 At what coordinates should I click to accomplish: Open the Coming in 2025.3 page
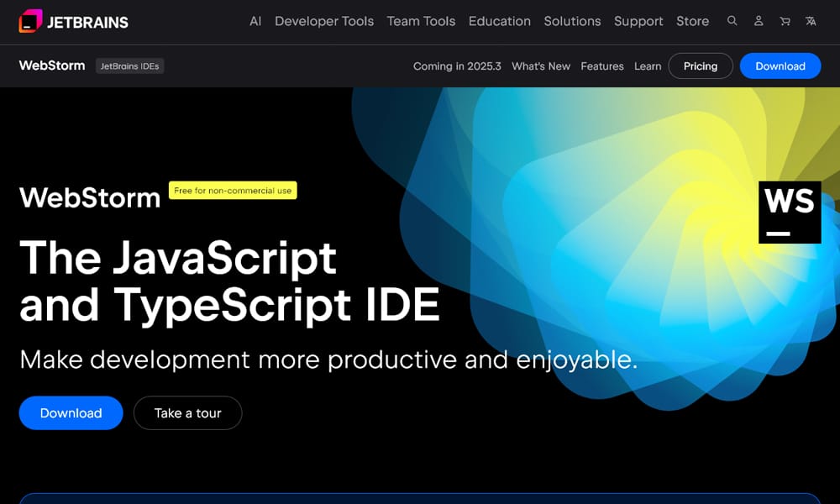[457, 66]
